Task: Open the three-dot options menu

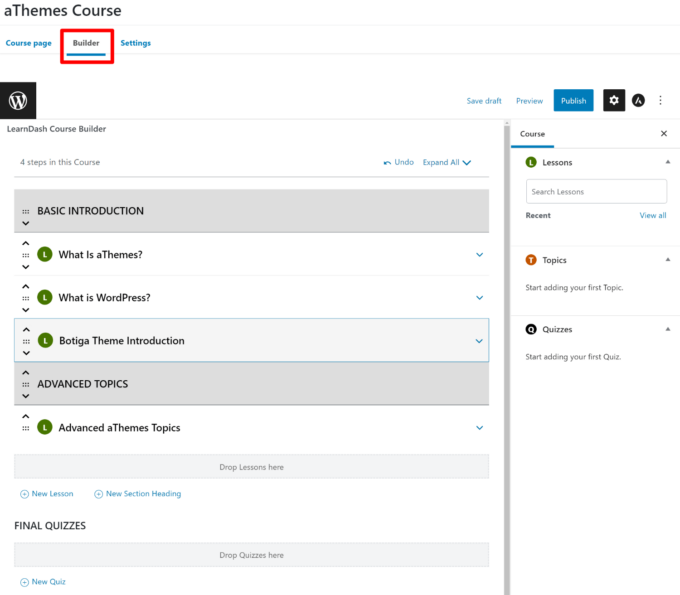Action: (660, 101)
